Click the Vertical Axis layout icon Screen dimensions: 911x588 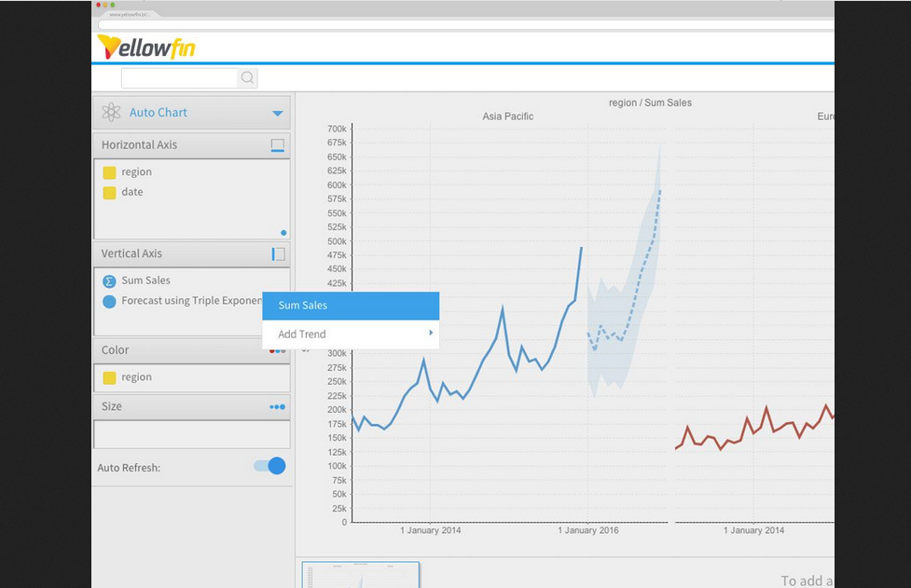coord(277,254)
